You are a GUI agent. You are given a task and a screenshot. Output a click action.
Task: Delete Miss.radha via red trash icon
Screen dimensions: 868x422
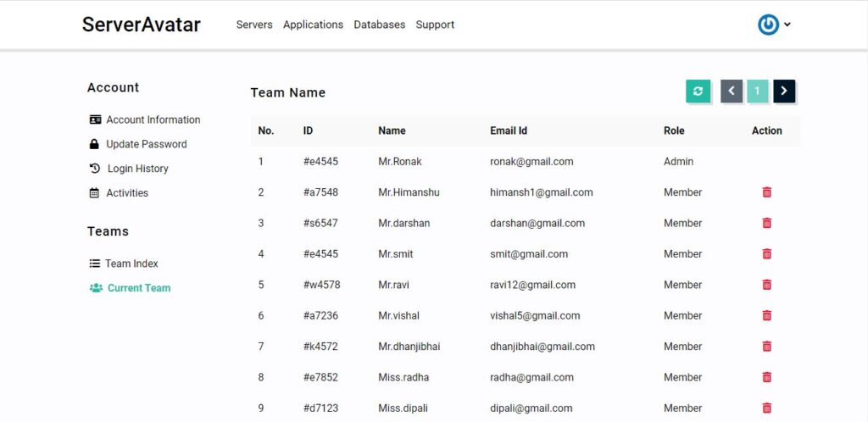(766, 377)
